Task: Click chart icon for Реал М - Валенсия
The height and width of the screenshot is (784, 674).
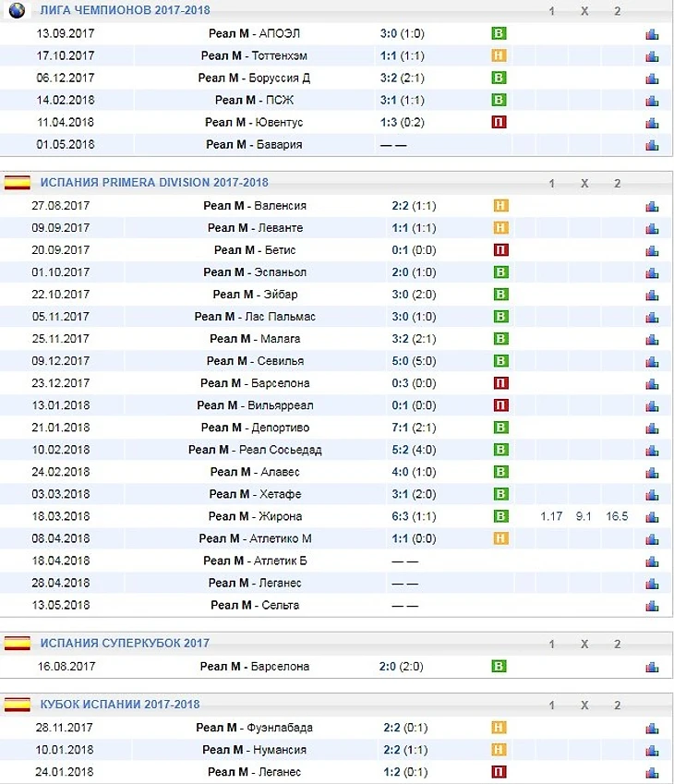Action: pos(652,206)
